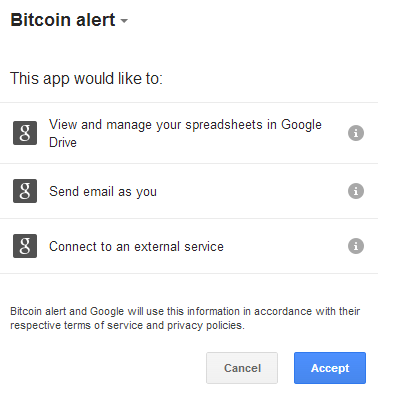Click the spreadsheets in Google permission text
Screen dimensions: 413x393
coord(253,125)
